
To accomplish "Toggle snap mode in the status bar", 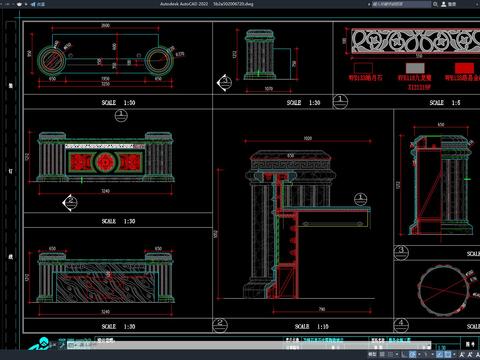I will point(390,354).
